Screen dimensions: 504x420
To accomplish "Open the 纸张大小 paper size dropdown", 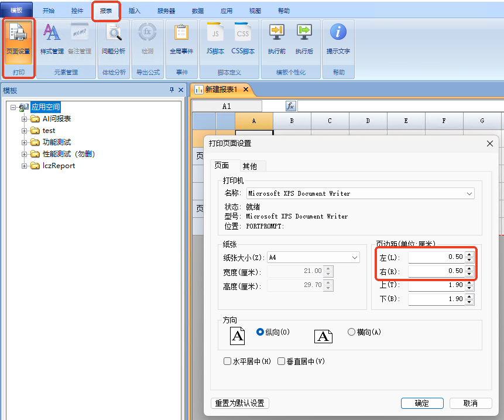I will pos(355,257).
